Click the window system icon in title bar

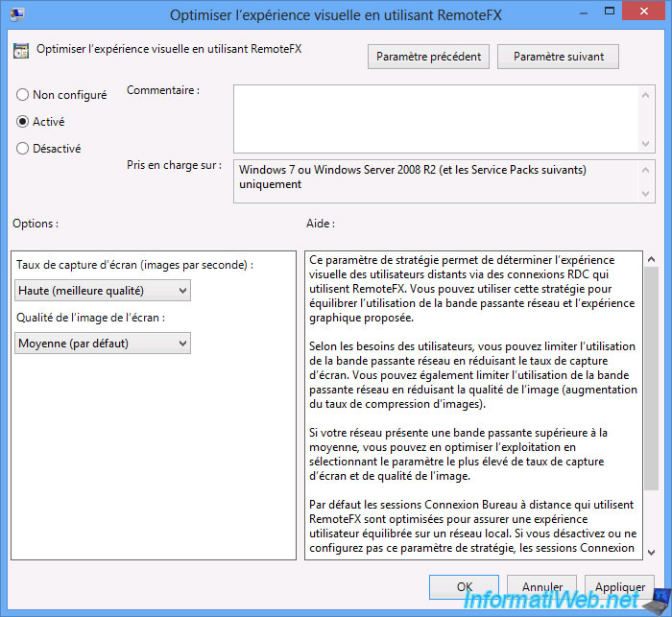pyautogui.click(x=17, y=14)
